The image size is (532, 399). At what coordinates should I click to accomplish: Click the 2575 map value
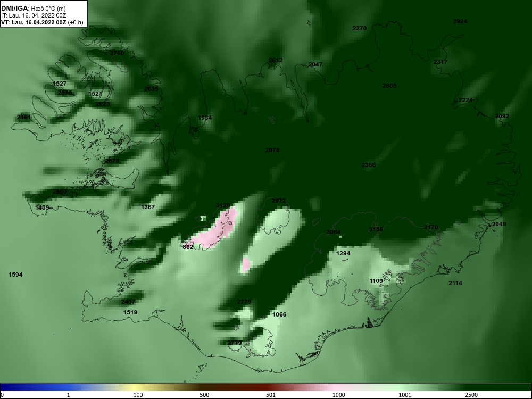[65, 93]
